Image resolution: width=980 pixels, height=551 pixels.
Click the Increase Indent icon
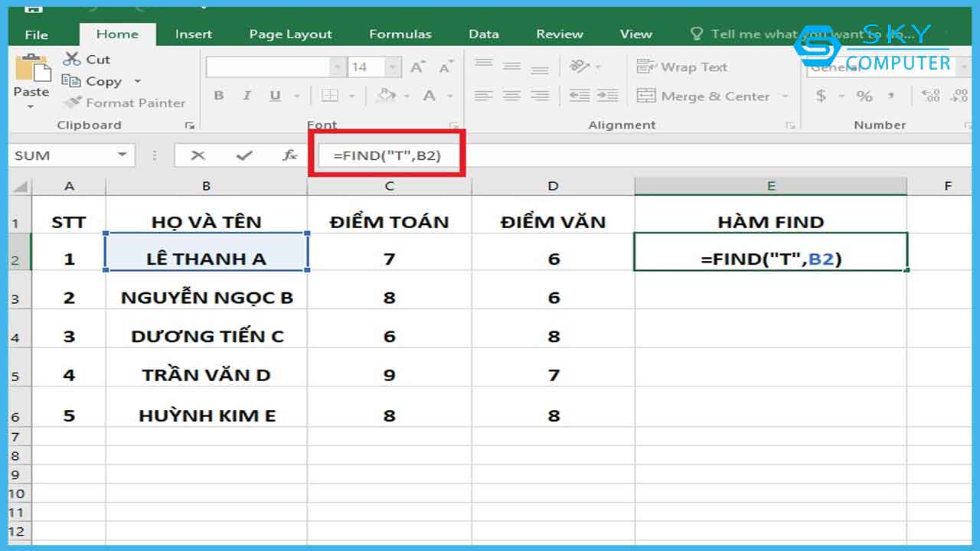click(607, 96)
